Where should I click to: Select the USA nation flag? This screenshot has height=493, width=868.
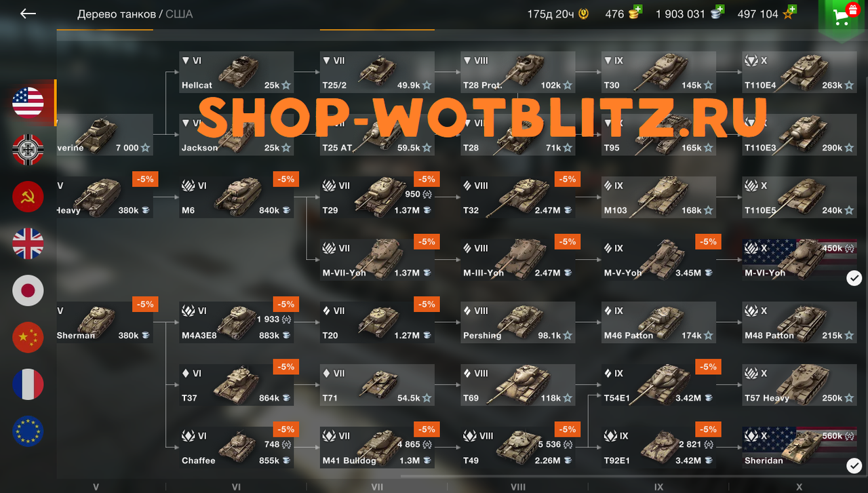pyautogui.click(x=28, y=102)
